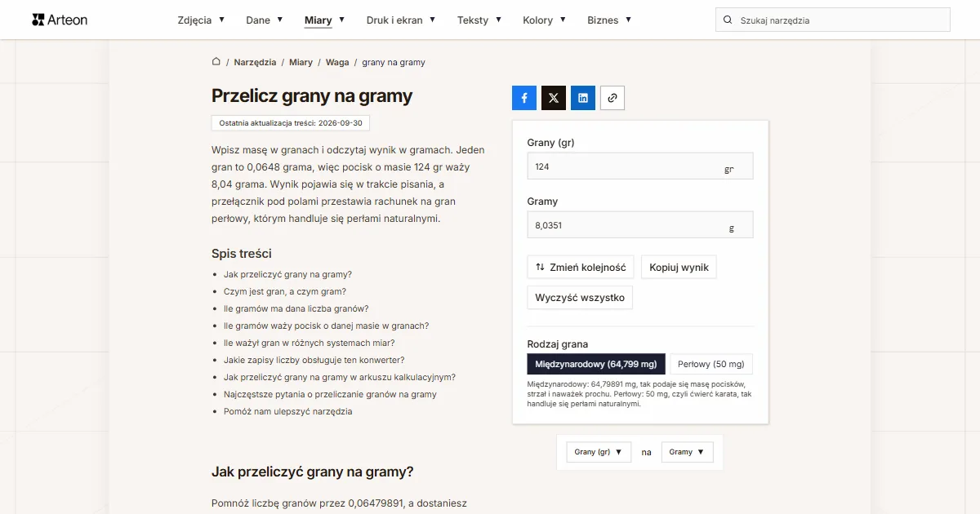Switch to Perłowy (50 mg) grain type

coord(711,364)
